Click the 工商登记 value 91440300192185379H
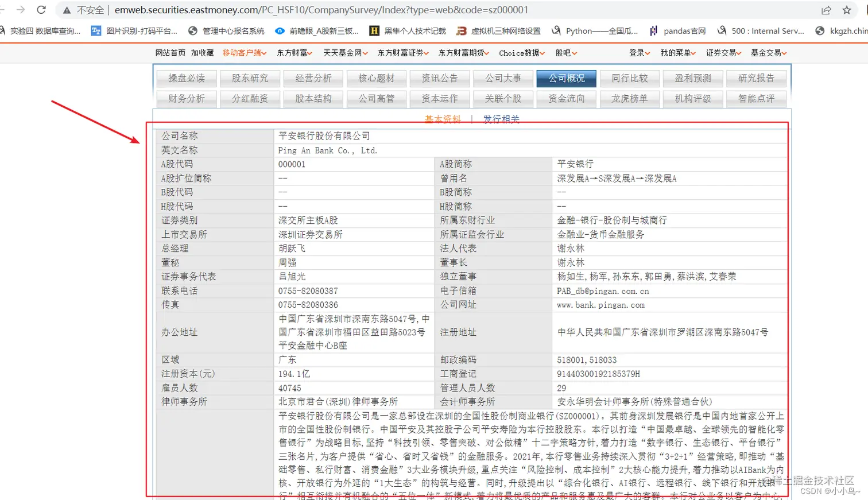868x500 pixels. click(598, 374)
